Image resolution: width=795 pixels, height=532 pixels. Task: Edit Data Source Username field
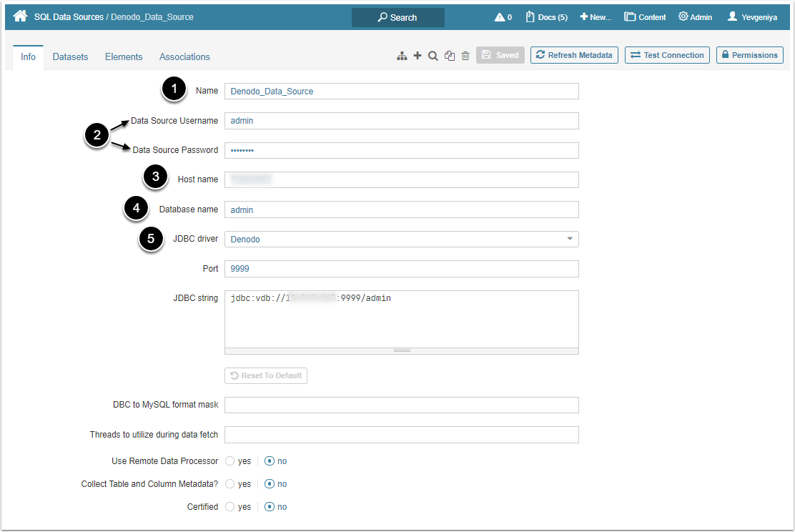coord(402,121)
